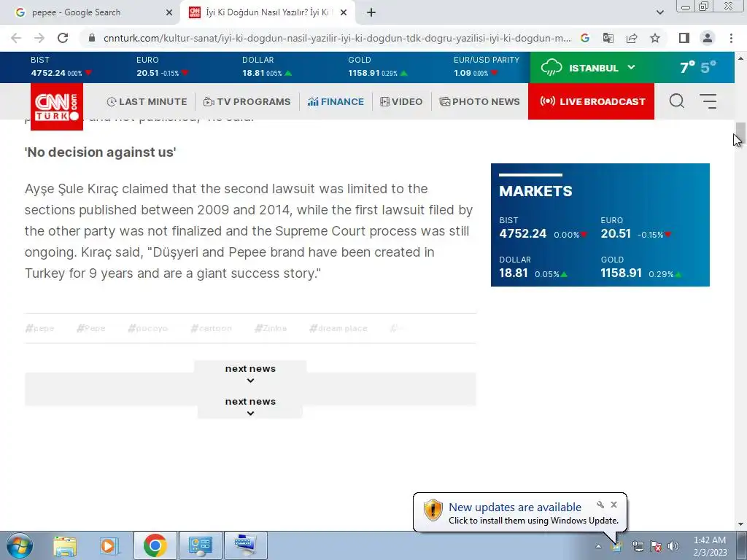Open FINANCE menu item
747x560 pixels.
(336, 101)
